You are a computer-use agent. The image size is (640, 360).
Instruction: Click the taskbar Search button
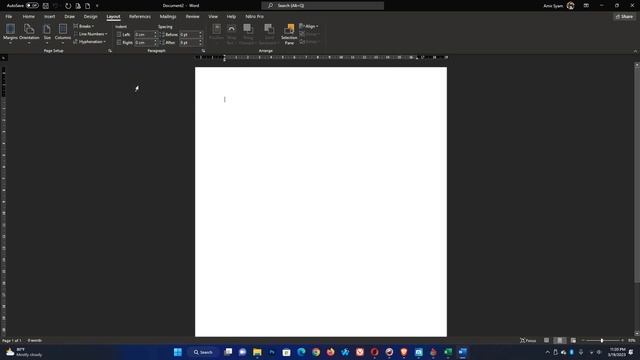coord(203,352)
